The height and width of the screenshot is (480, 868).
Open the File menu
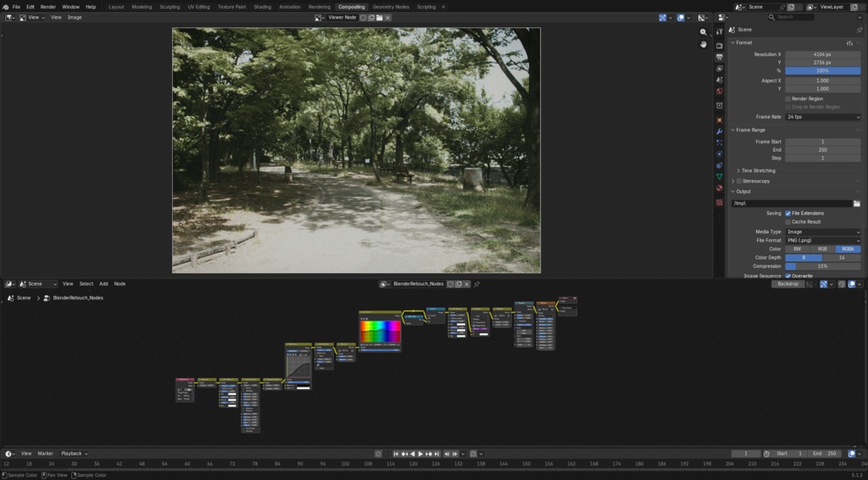(x=17, y=7)
